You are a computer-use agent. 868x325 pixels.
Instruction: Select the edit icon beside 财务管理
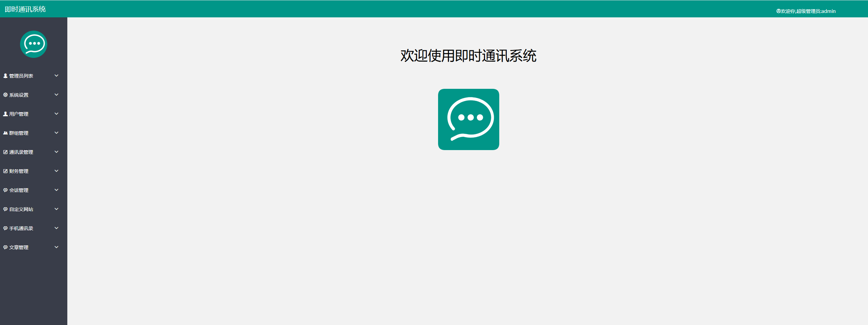pyautogui.click(x=5, y=171)
